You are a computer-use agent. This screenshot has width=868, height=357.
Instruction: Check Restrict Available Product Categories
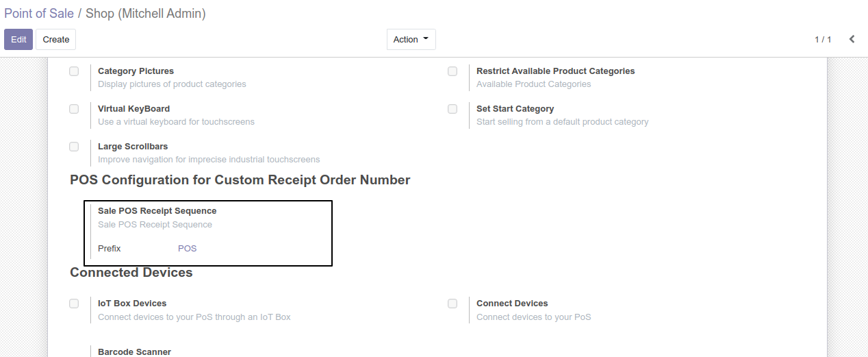tap(452, 71)
